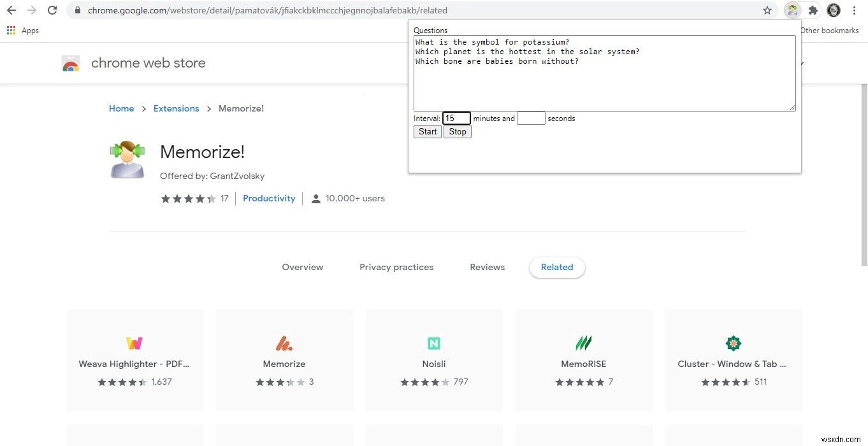The width and height of the screenshot is (868, 446).
Task: Click the browser forward arrow
Action: (32, 10)
